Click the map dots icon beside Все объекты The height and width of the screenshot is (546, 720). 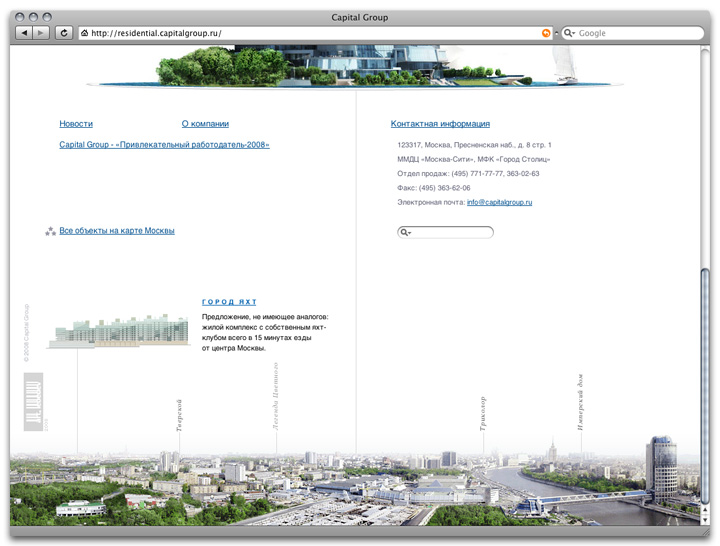pos(50,231)
